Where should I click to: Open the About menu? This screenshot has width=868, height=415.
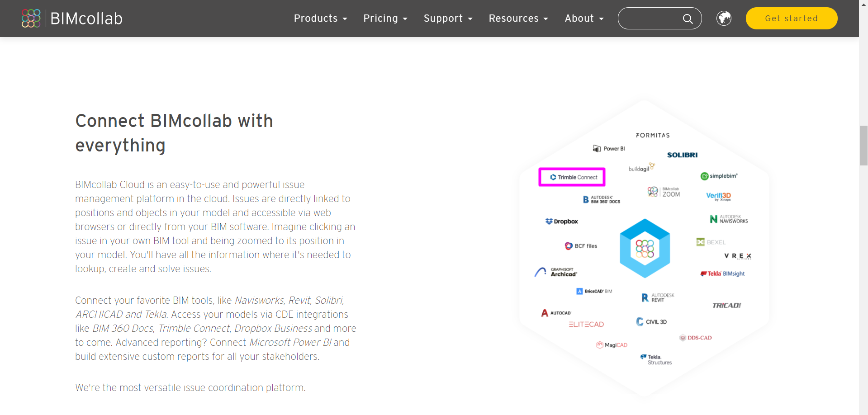coord(584,19)
